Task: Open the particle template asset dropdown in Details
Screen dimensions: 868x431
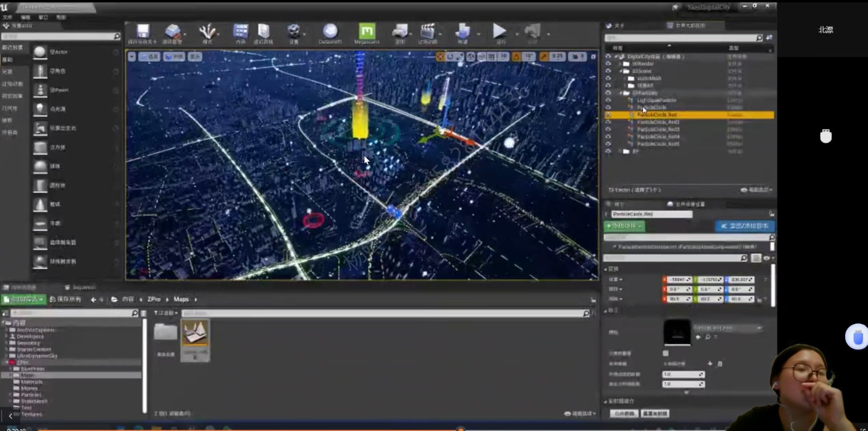Action: click(x=728, y=328)
